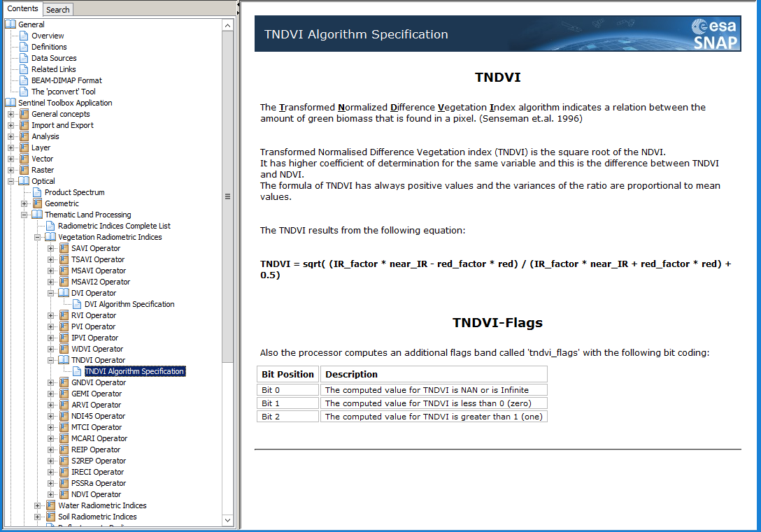Click the 'TNDVI-Flags' heading
761x532 pixels.
click(497, 323)
